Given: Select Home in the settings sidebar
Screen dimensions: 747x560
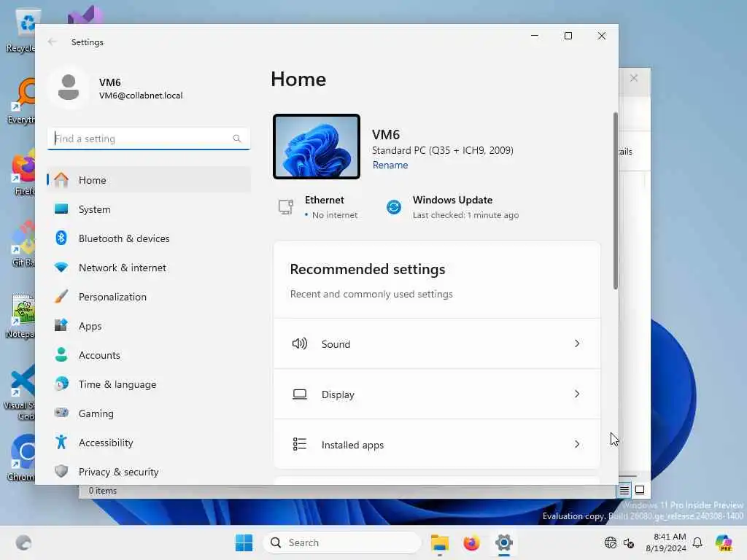Looking at the screenshot, I should coord(149,180).
